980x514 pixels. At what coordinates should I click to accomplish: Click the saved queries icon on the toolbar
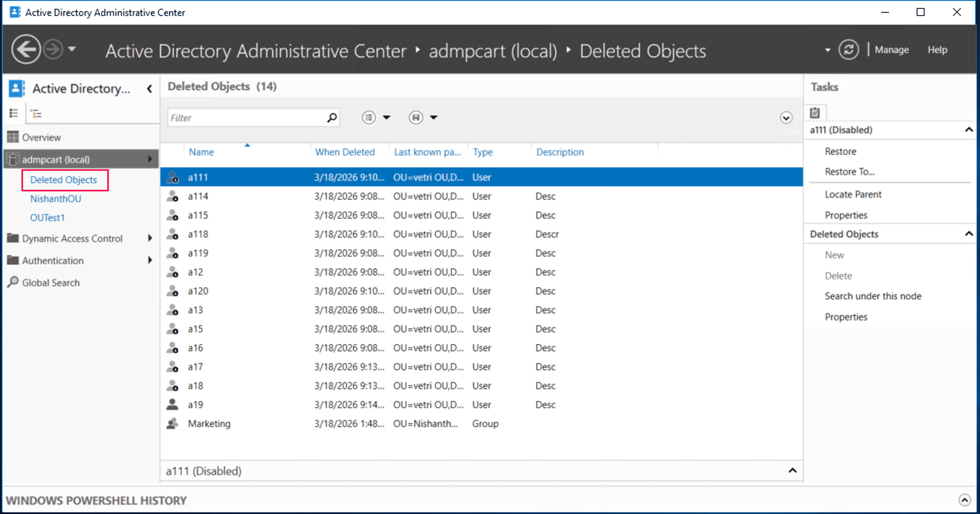[x=416, y=117]
